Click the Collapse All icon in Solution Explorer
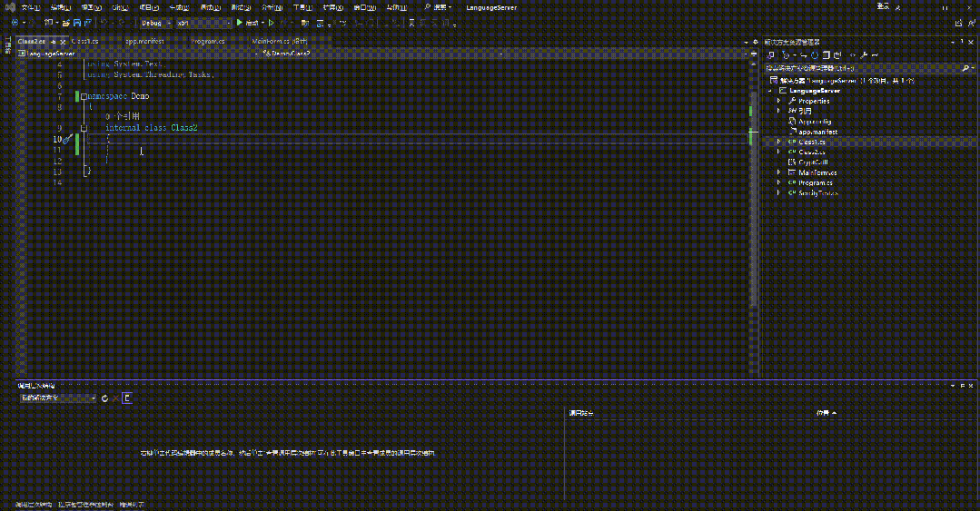 coord(827,55)
